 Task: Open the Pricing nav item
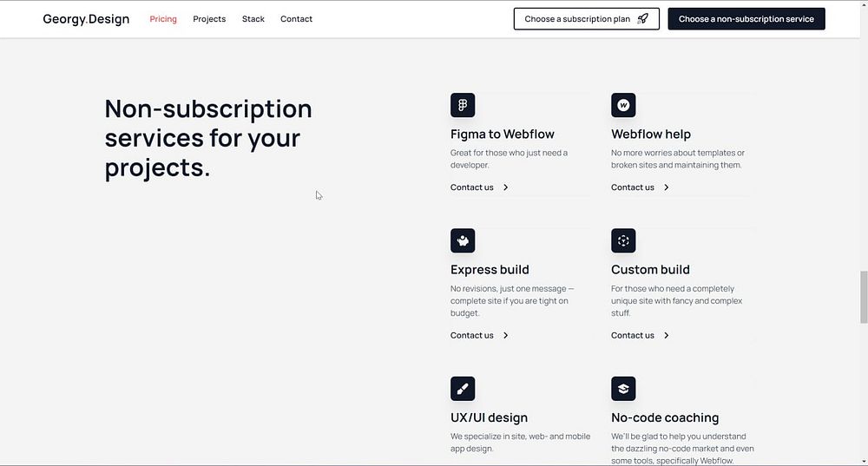click(x=163, y=19)
